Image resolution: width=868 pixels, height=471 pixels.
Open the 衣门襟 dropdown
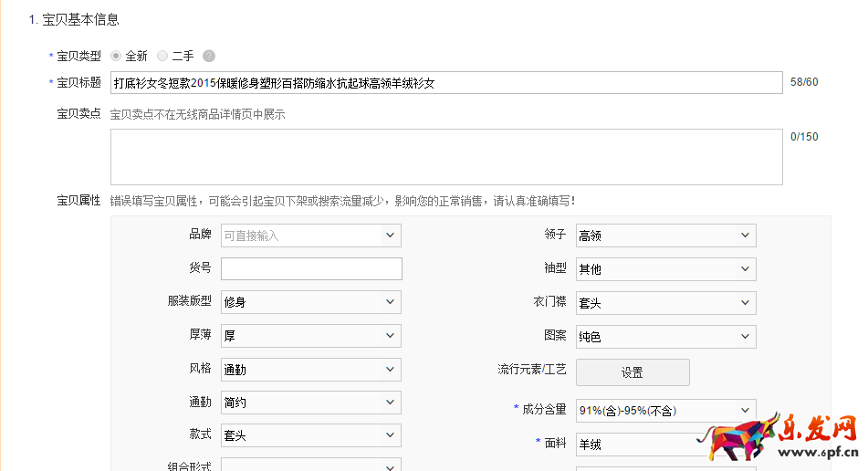pyautogui.click(x=665, y=302)
